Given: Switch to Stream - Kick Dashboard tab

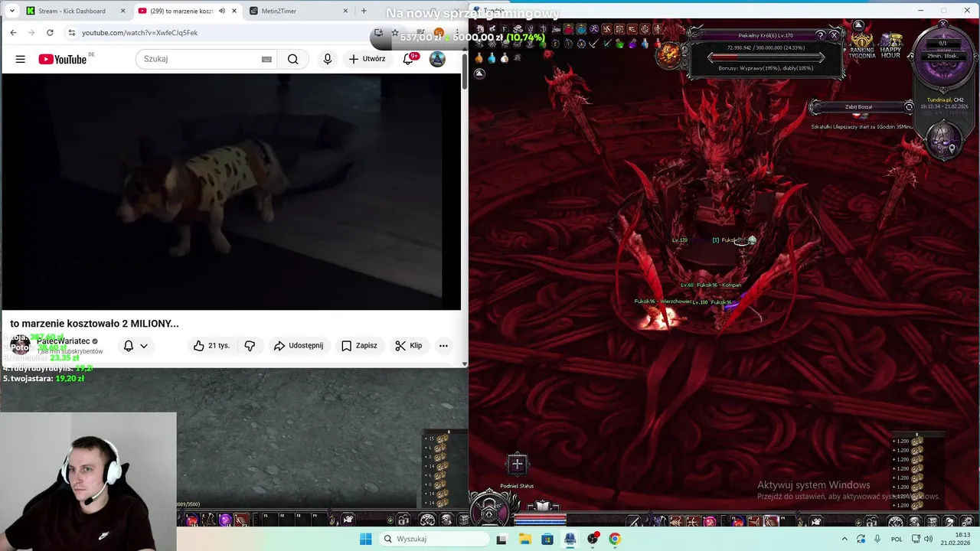Looking at the screenshot, I should coord(76,11).
